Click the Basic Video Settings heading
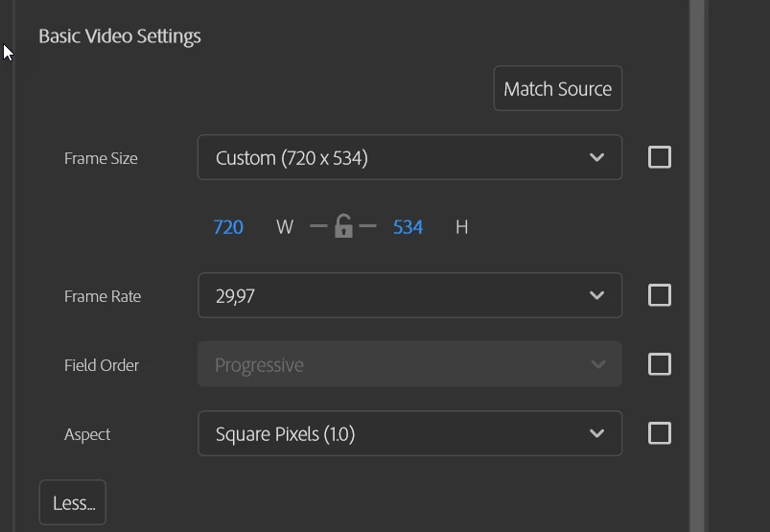 (x=120, y=36)
